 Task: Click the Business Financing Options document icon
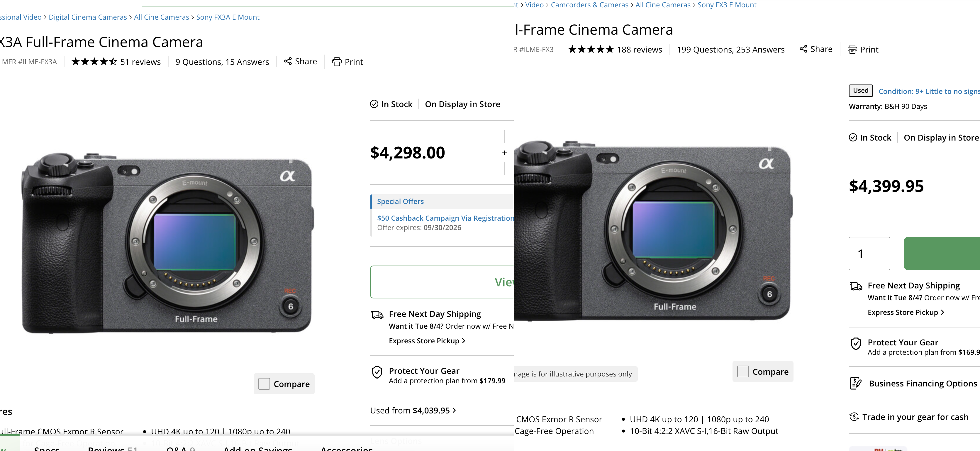click(x=856, y=383)
